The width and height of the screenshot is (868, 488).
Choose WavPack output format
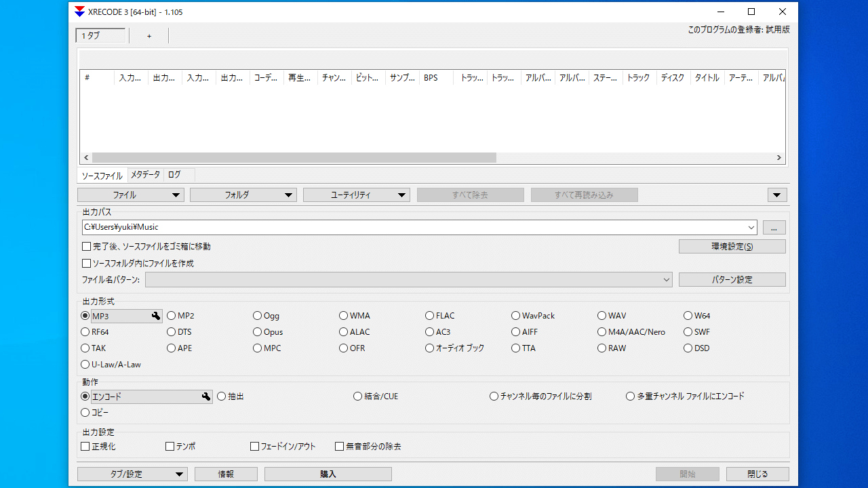[x=533, y=316]
